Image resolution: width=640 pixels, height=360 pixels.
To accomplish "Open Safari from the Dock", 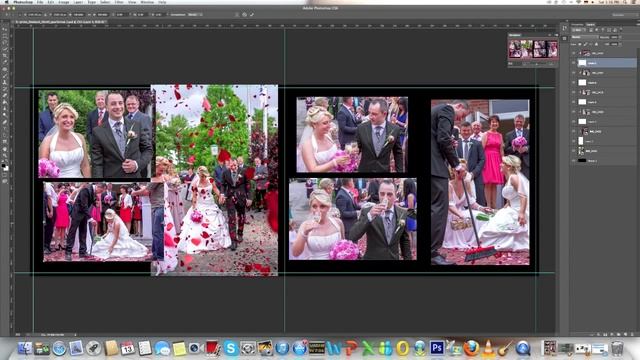I will pyautogui.click(x=59, y=348).
